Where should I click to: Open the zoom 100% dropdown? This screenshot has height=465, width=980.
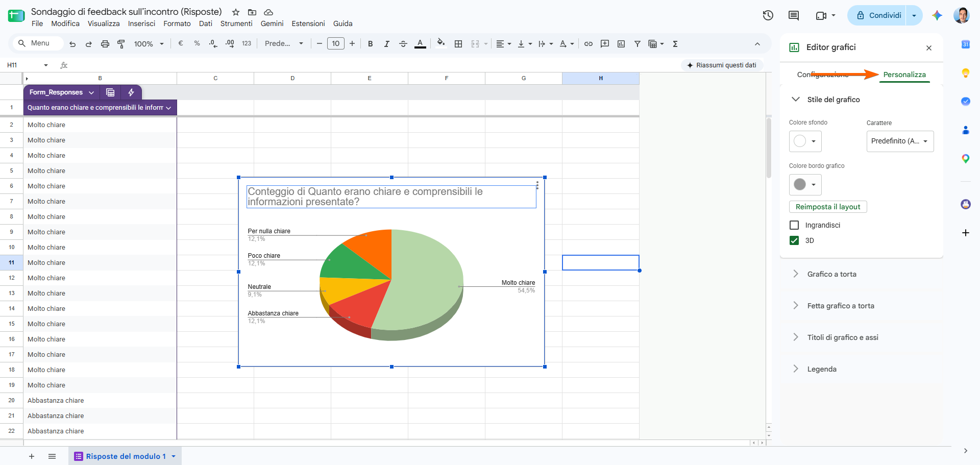coord(149,44)
